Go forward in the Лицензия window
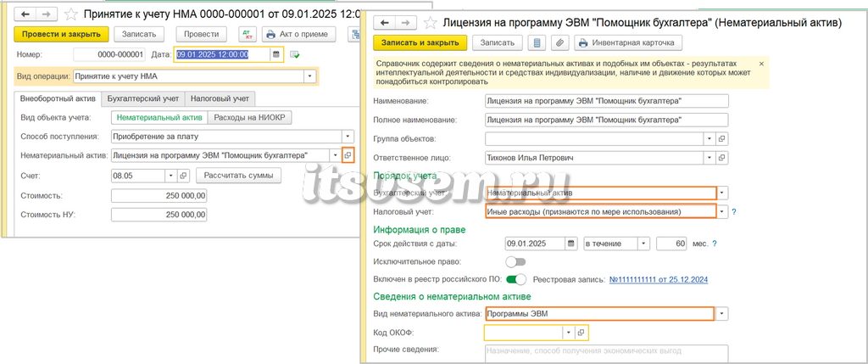Viewport: 868px width, 364px height. click(x=406, y=23)
